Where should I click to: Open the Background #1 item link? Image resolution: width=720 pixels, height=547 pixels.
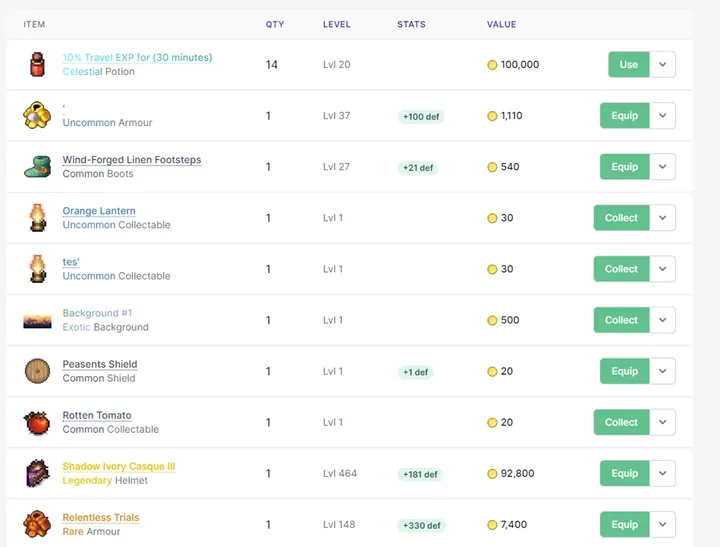[x=97, y=313]
